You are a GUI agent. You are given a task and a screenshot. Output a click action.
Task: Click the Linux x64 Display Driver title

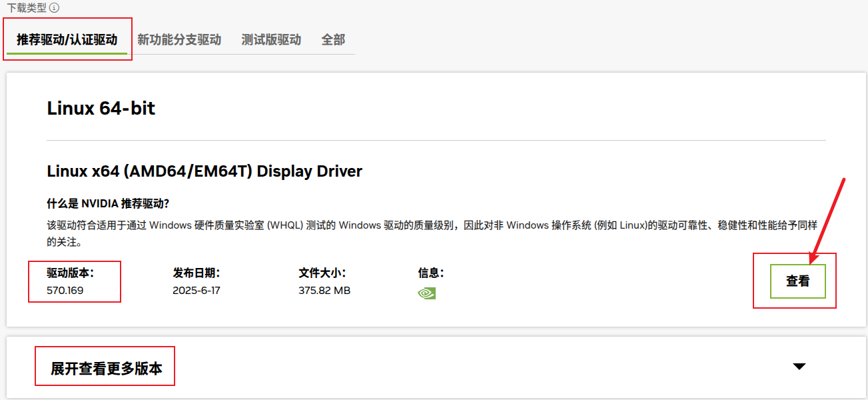[204, 171]
